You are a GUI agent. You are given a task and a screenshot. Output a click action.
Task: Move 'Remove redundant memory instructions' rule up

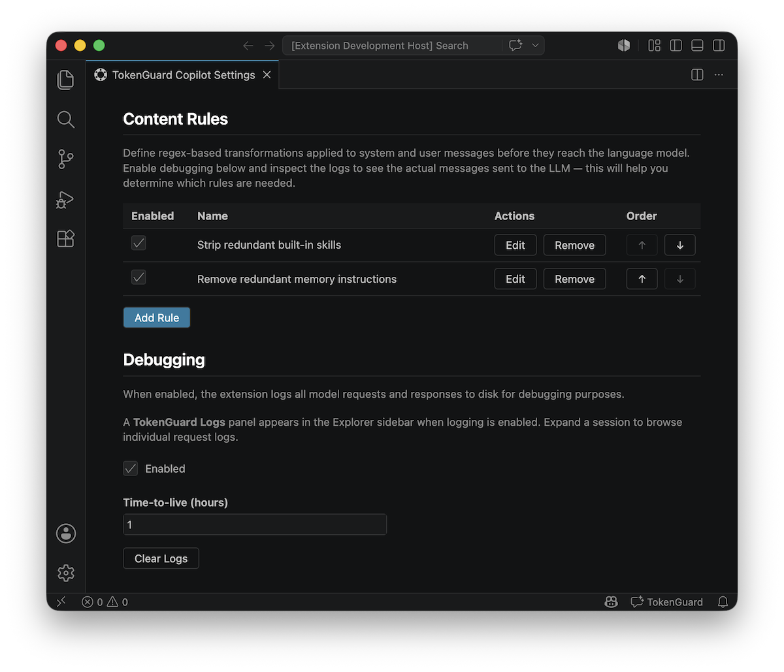(642, 279)
